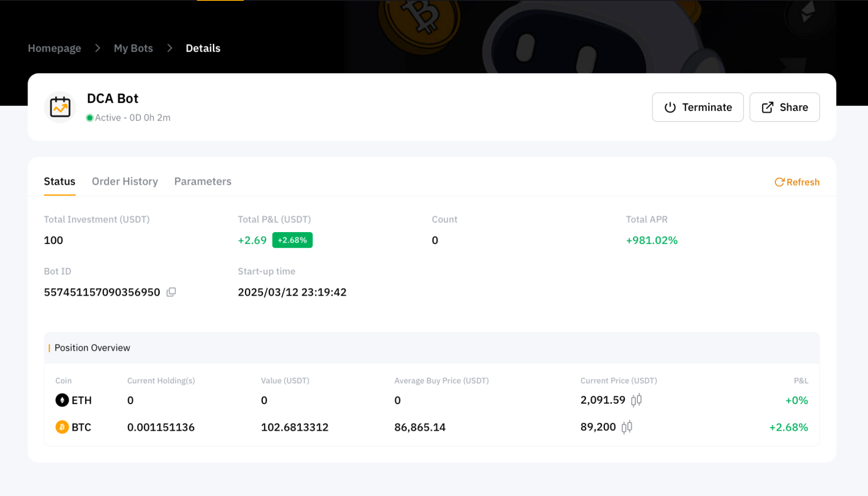The width and height of the screenshot is (868, 496).
Task: Click the Details breadcrumb item
Action: point(203,48)
